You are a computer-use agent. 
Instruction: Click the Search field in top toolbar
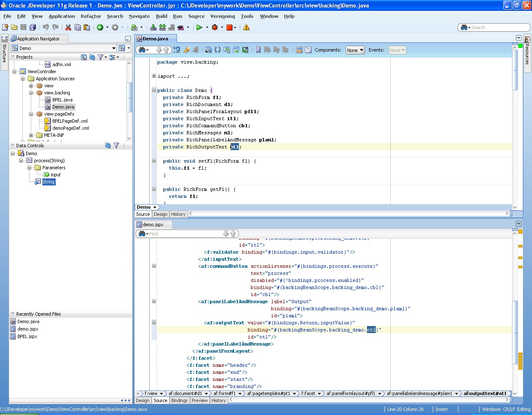point(494,27)
